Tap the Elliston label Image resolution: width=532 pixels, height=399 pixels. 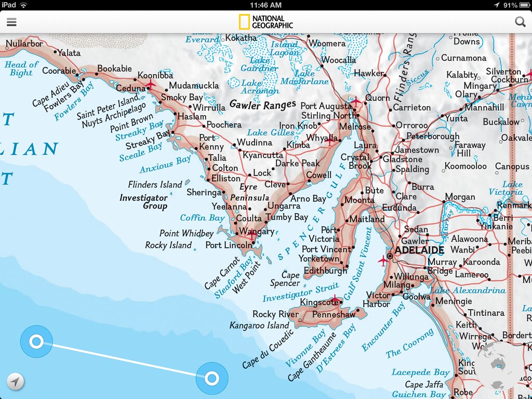225,178
